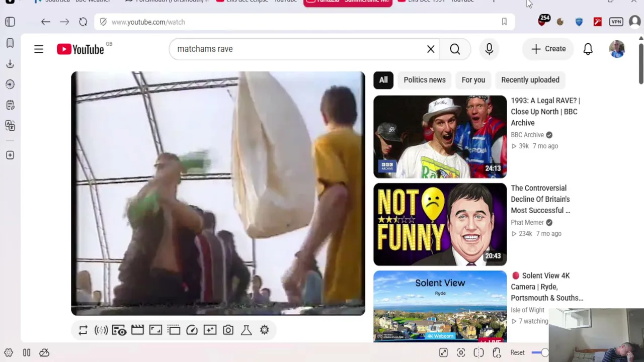The width and height of the screenshot is (644, 362).
Task: Open the flask experiments icon
Action: tap(246, 330)
